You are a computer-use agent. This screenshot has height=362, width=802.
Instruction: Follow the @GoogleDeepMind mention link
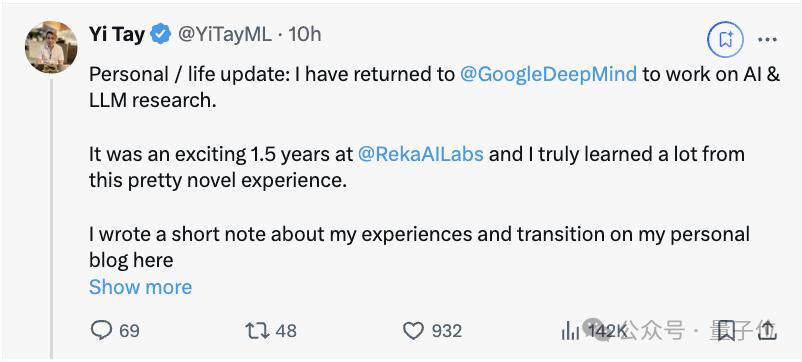pyautogui.click(x=548, y=74)
